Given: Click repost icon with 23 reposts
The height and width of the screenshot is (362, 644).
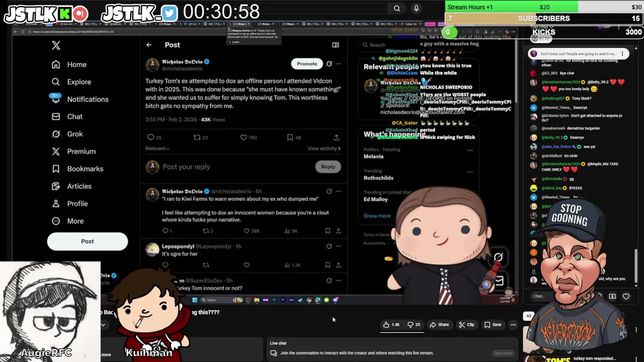Looking at the screenshot, I should tap(197, 137).
